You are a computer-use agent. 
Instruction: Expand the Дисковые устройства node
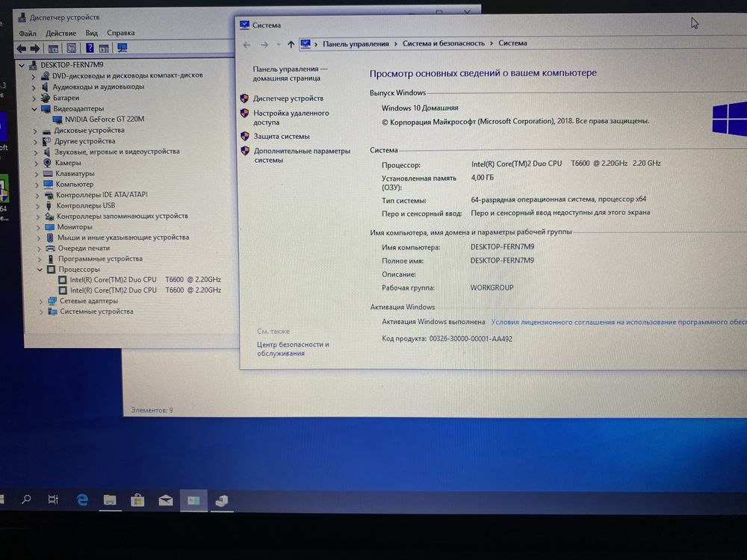coord(35,131)
